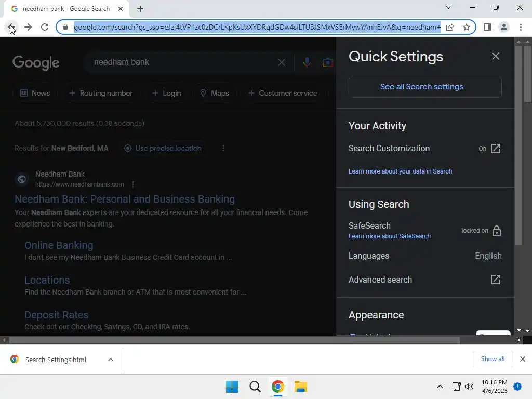Open Learn more about your data in Search

(x=401, y=171)
